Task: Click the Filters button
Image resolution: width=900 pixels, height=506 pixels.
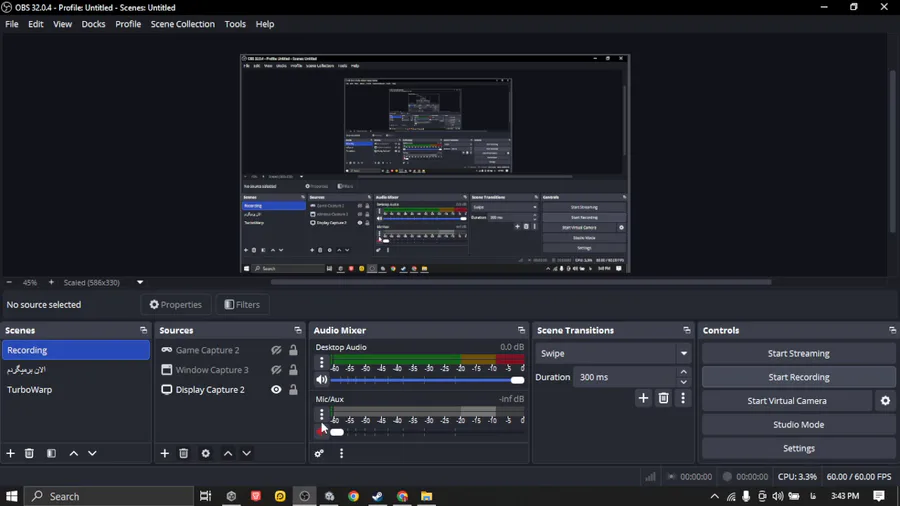Action: (242, 305)
